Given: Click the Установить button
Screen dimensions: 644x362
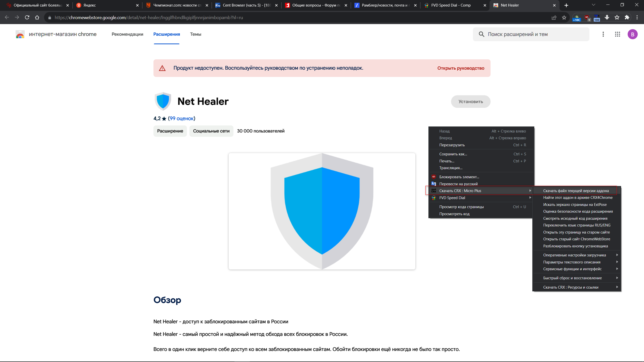Looking at the screenshot, I should (470, 102).
